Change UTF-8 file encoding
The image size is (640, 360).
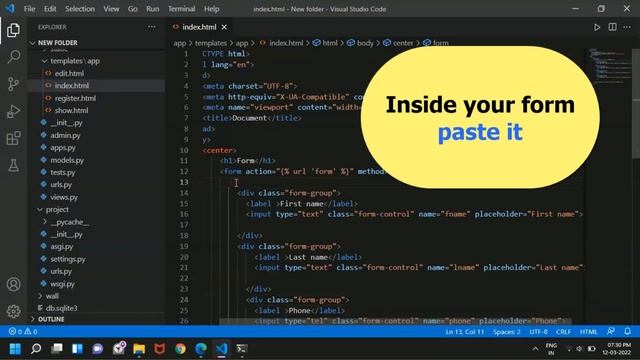pos(538,331)
